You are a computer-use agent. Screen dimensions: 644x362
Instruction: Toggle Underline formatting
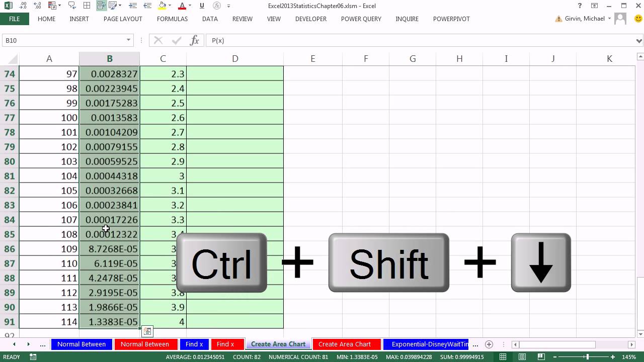(202, 6)
